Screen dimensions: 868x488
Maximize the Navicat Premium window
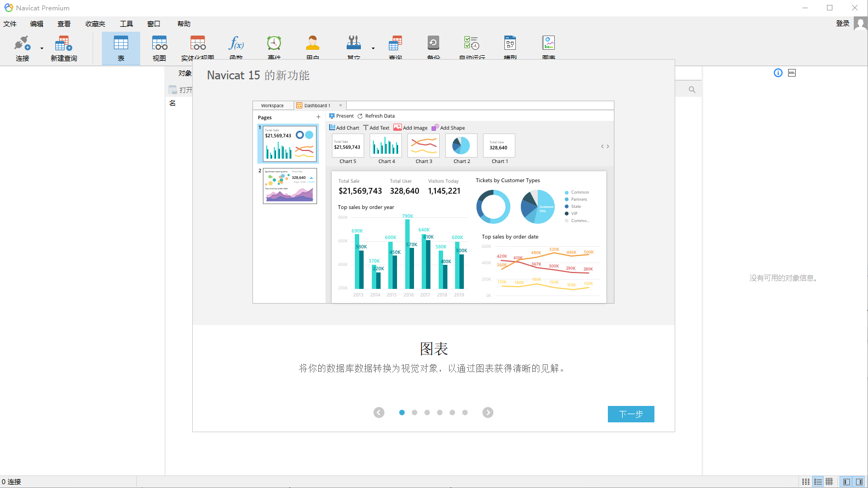pyautogui.click(x=830, y=8)
